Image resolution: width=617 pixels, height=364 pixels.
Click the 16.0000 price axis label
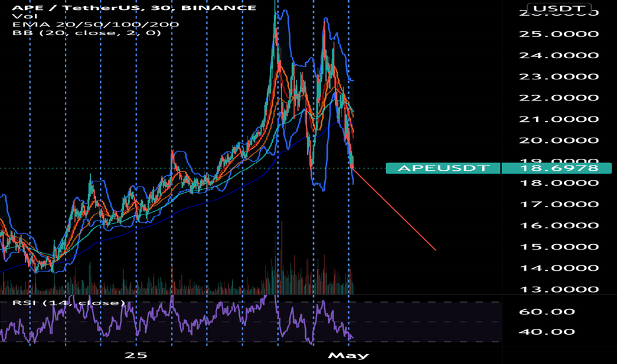click(559, 226)
